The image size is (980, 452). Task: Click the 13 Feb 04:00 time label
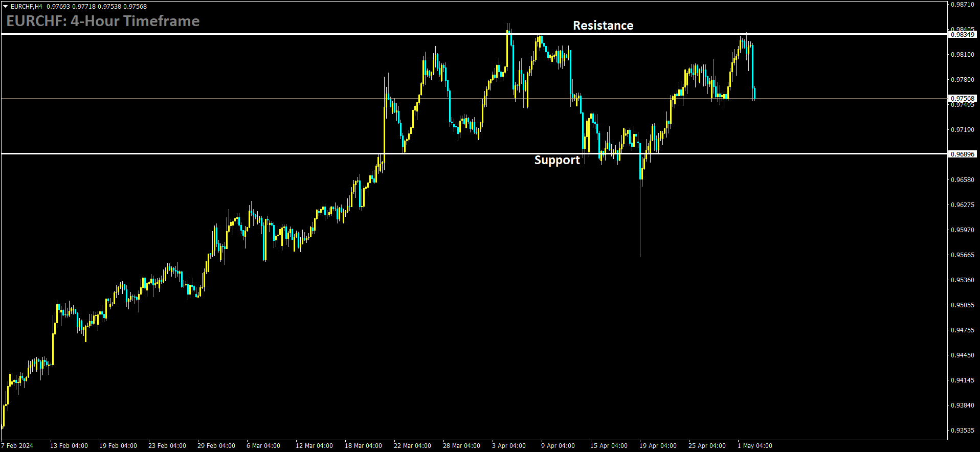(69, 446)
